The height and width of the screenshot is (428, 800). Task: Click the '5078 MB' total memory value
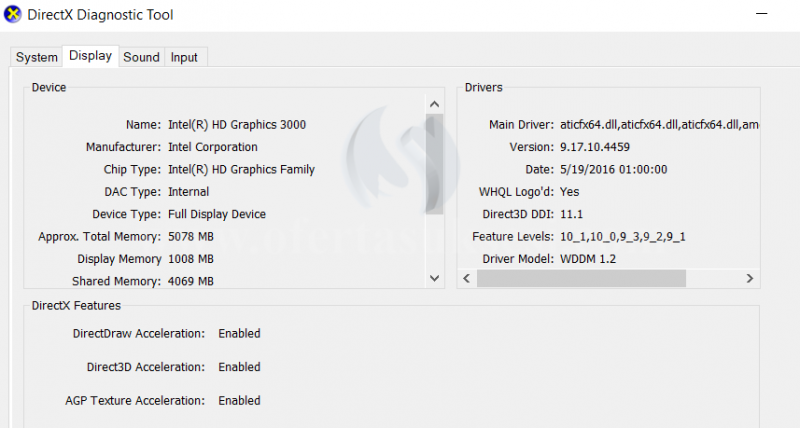191,237
